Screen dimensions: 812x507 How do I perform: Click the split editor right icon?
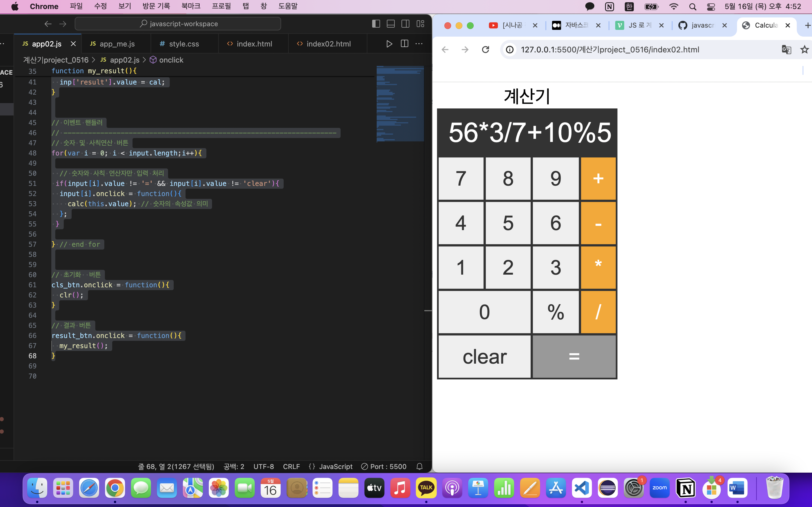tap(404, 44)
